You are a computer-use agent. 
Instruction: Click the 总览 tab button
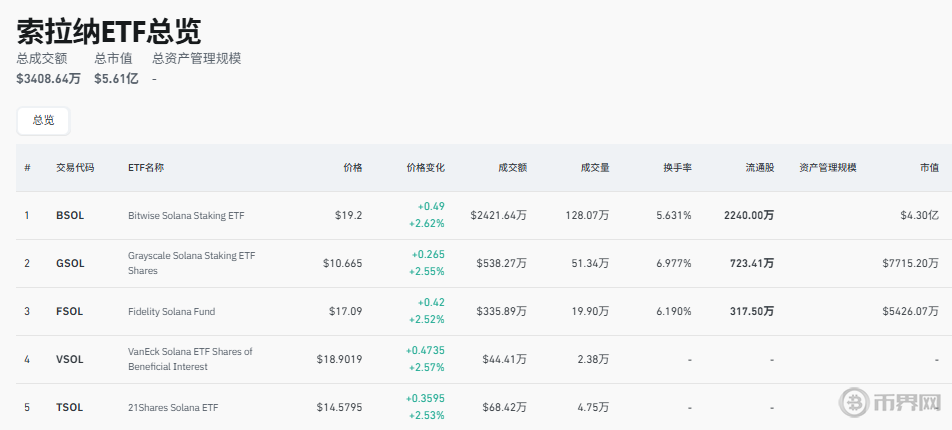(43, 120)
